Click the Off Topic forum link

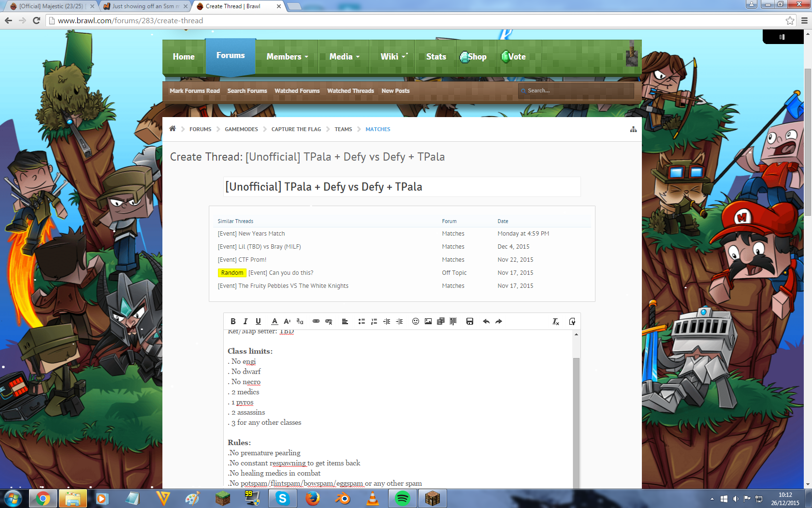(454, 273)
